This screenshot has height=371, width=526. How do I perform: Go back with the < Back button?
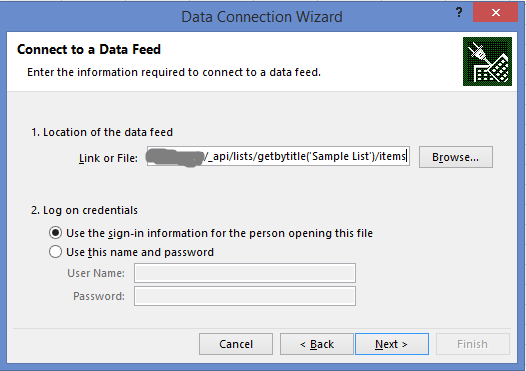click(317, 344)
